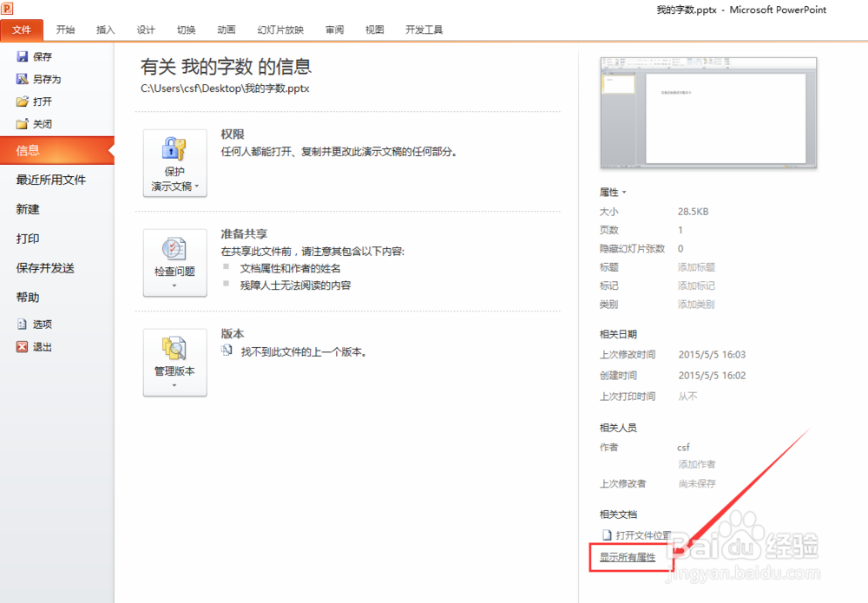Click the last modified time 2015/5/5 16:03
Screen dimensions: 868x603
click(712, 355)
